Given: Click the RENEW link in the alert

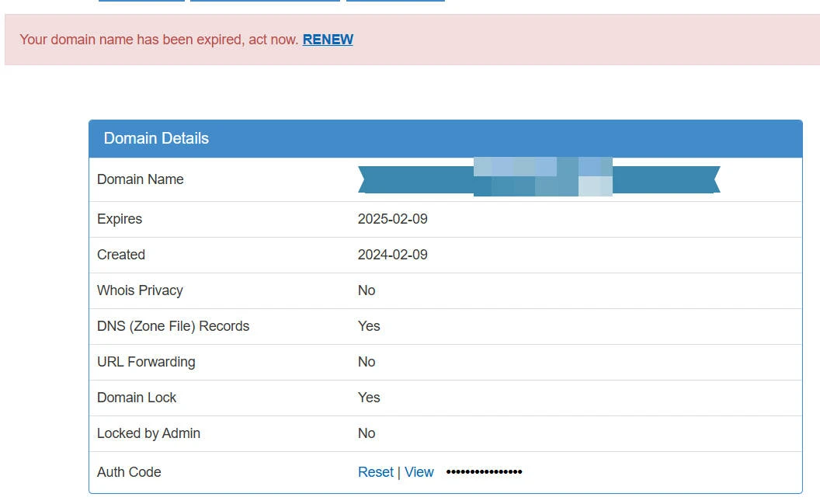Looking at the screenshot, I should [x=328, y=40].
